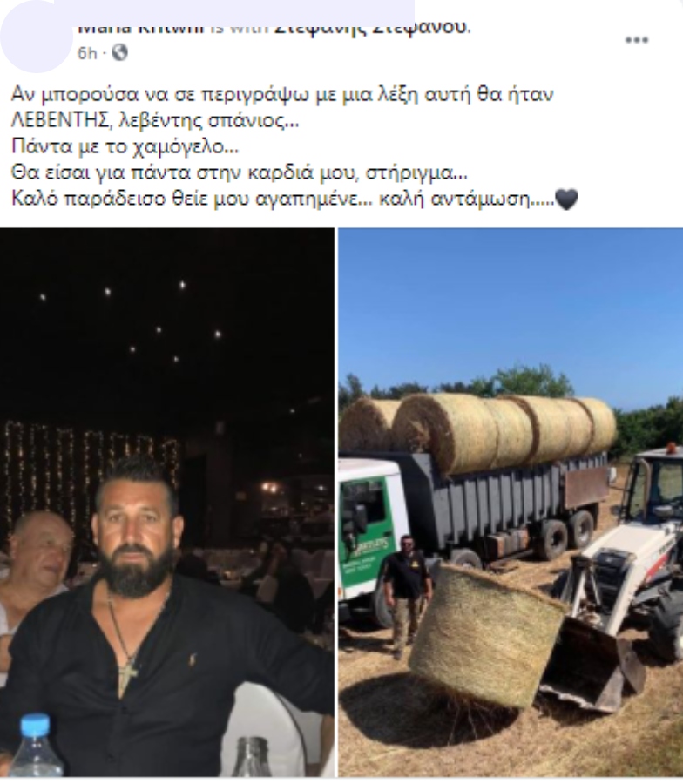
Task: Click the blue water bottle cap in photo
Action: click(x=35, y=727)
